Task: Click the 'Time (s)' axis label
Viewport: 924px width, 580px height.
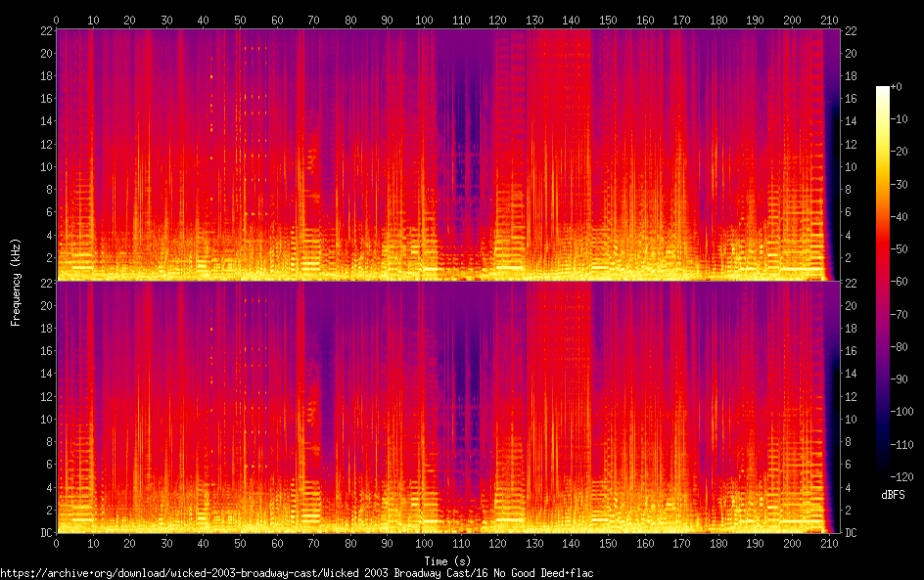Action: (447, 561)
